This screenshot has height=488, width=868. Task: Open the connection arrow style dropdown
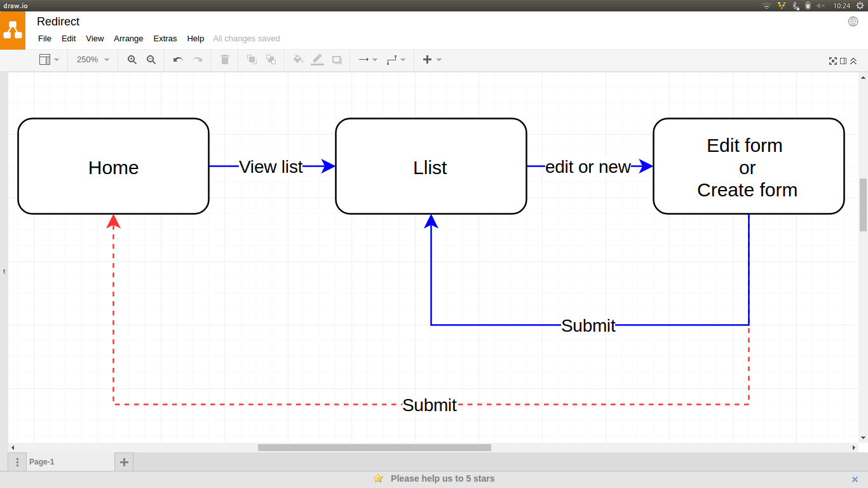367,60
